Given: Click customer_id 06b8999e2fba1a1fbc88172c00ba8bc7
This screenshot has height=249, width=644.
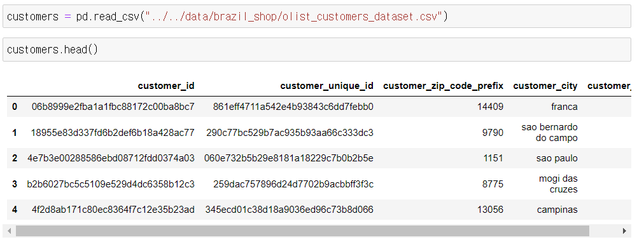Looking at the screenshot, I should [113, 107].
